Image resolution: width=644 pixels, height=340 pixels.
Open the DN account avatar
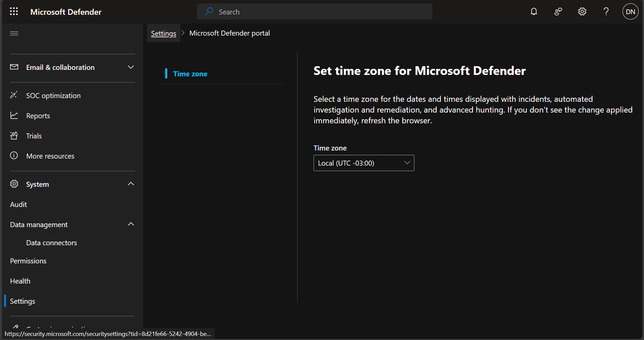coord(630,11)
